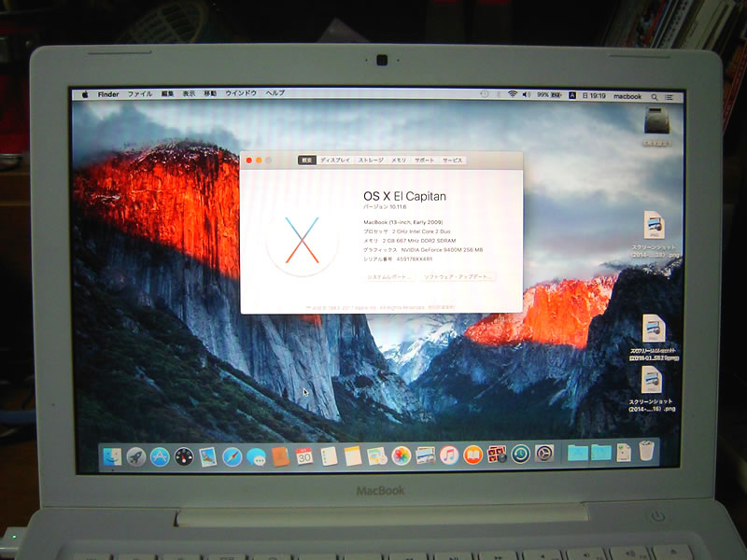Click the OS X El Capitan title
The image size is (747, 560).
405,196
